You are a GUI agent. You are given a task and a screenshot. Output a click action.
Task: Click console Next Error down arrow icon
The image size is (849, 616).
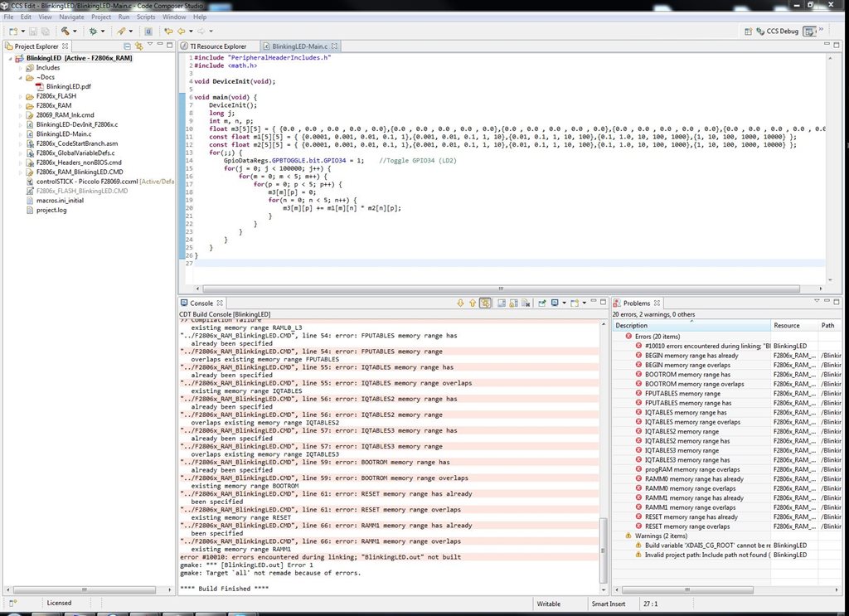(x=460, y=303)
